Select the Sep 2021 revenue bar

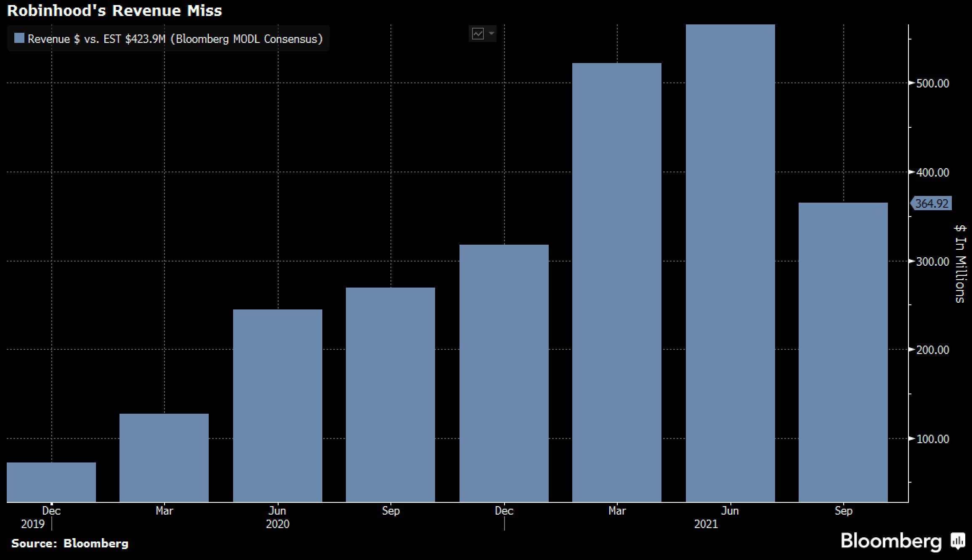point(843,352)
